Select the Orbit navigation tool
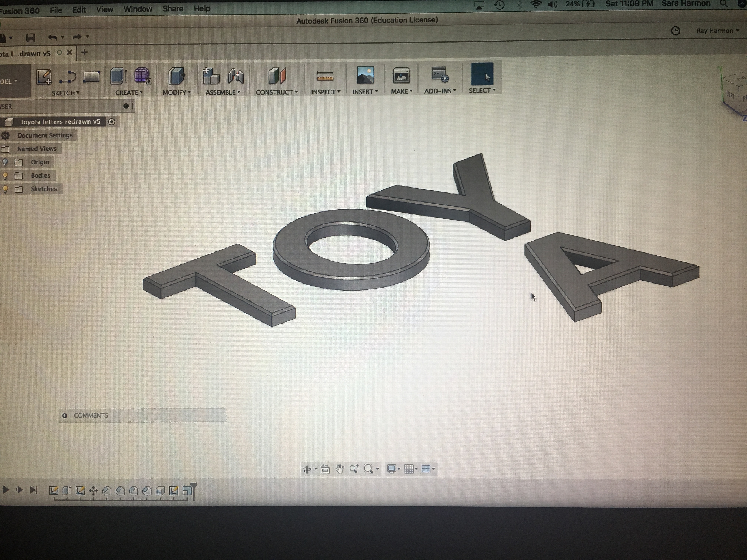Image resolution: width=747 pixels, height=560 pixels. click(307, 469)
